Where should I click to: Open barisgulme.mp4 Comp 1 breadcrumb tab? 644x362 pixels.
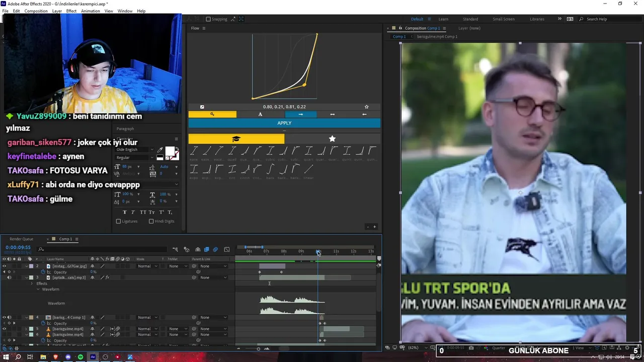(x=437, y=37)
